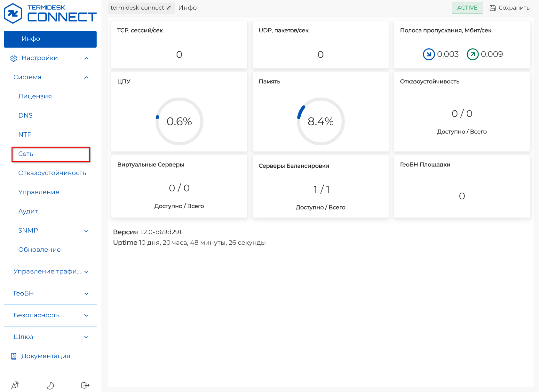The image size is (539, 392).
Task: Click the Настройки gear icon
Action: click(13, 58)
